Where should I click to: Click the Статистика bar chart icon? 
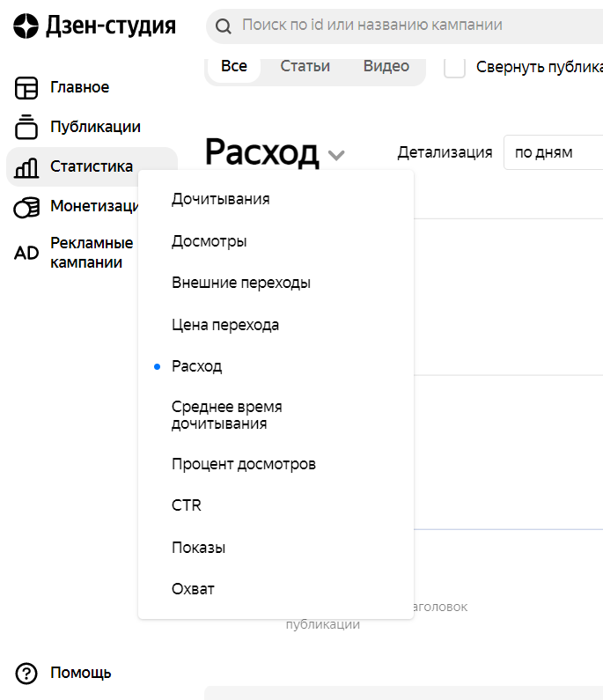pyautogui.click(x=26, y=166)
